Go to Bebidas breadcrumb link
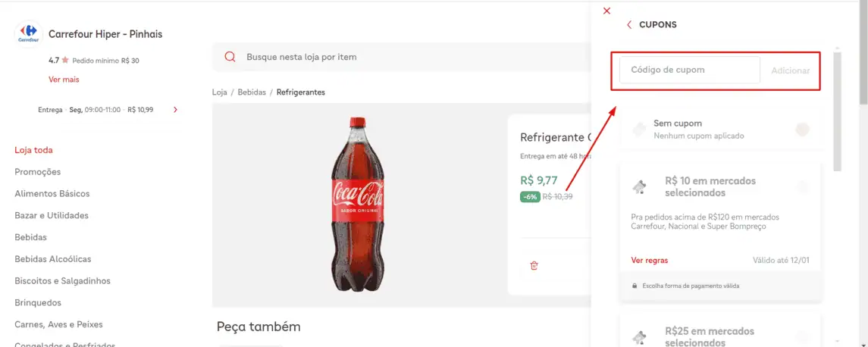868x347 pixels. tap(252, 92)
